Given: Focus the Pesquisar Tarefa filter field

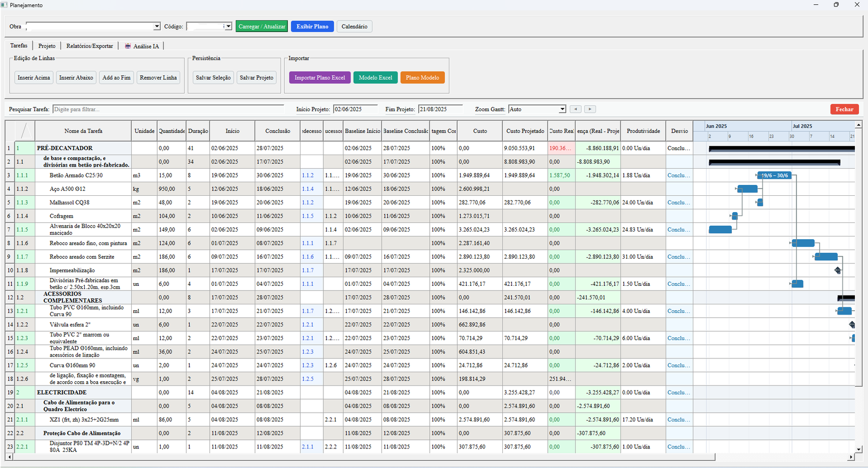Looking at the screenshot, I should pos(168,109).
